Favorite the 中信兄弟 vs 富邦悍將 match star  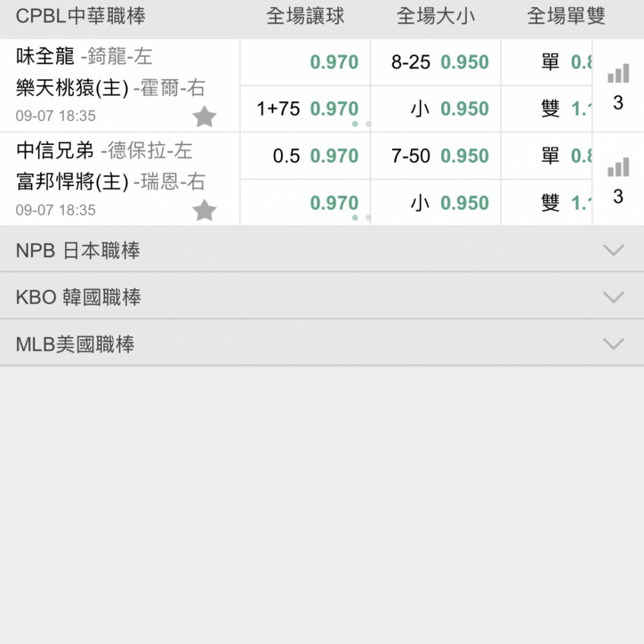pos(204,211)
